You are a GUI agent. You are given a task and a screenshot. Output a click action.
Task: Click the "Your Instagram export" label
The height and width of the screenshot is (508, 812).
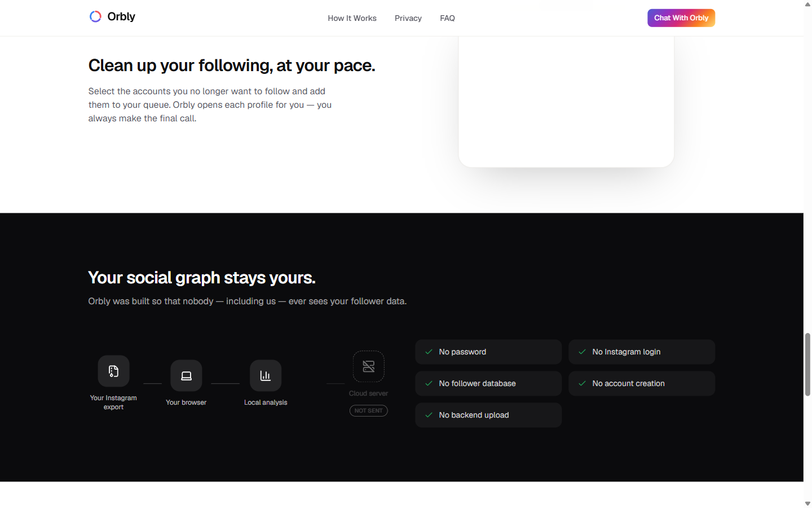(113, 402)
